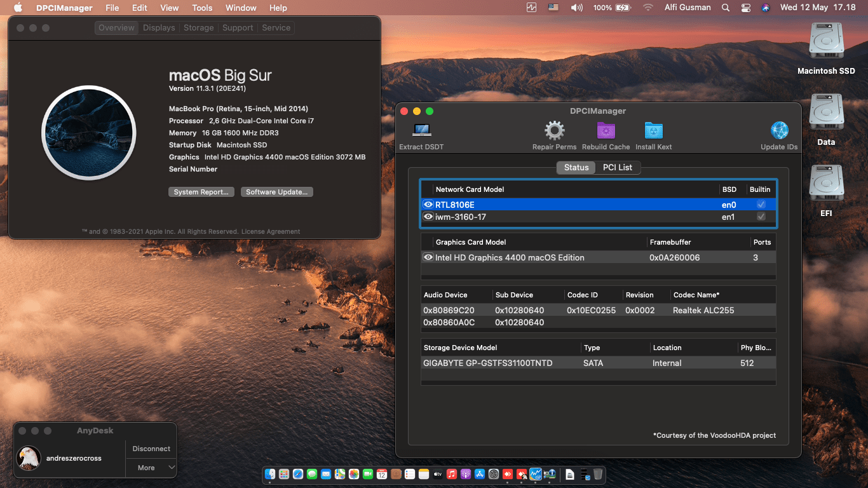
Task: Open Control Center from the menu bar
Action: (746, 8)
